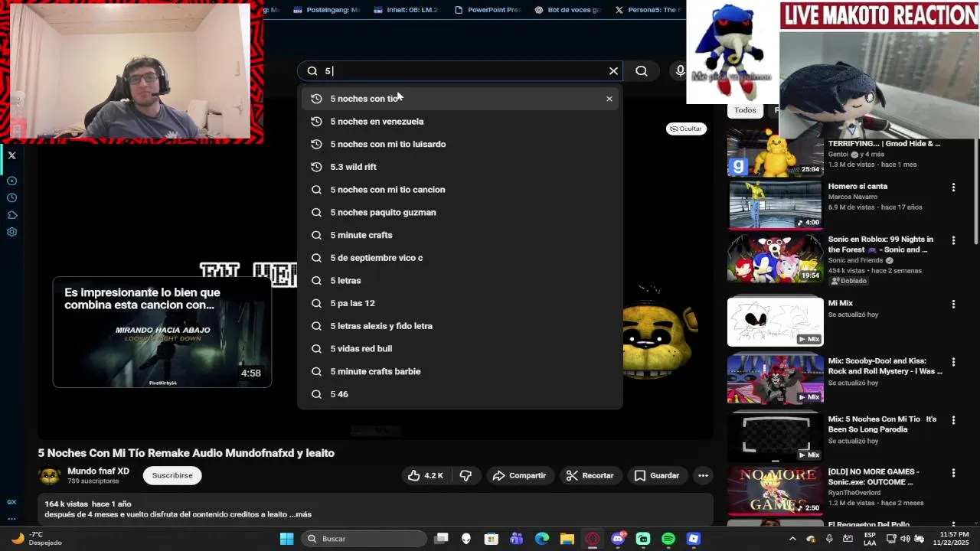This screenshot has height=551, width=980.
Task: Click the magnifier search submit button
Action: click(642, 71)
